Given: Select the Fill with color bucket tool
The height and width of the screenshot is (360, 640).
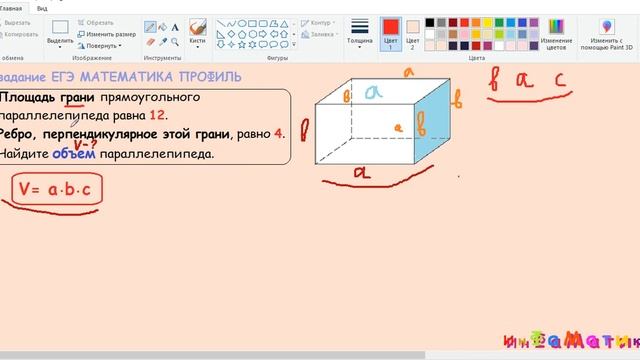Looking at the screenshot, I should [162, 27].
